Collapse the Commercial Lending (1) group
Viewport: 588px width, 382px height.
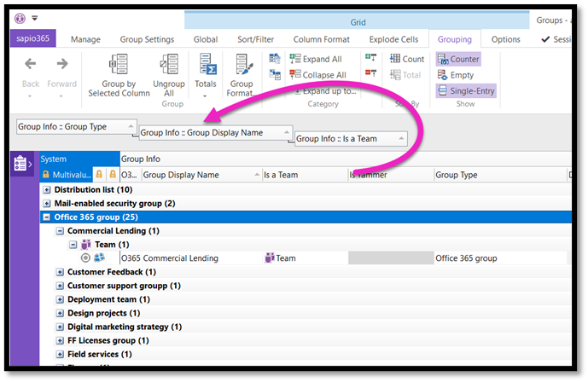[x=60, y=231]
